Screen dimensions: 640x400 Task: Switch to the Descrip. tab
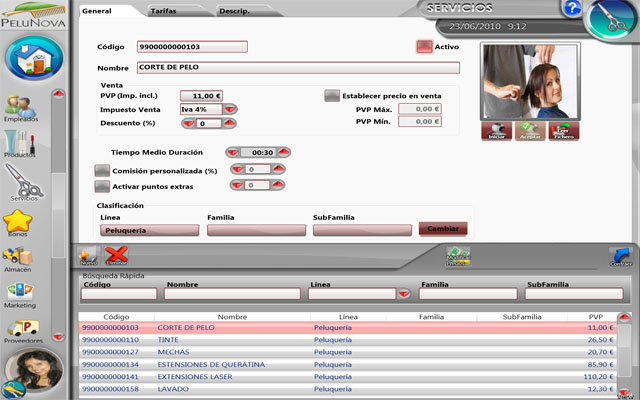tap(234, 11)
